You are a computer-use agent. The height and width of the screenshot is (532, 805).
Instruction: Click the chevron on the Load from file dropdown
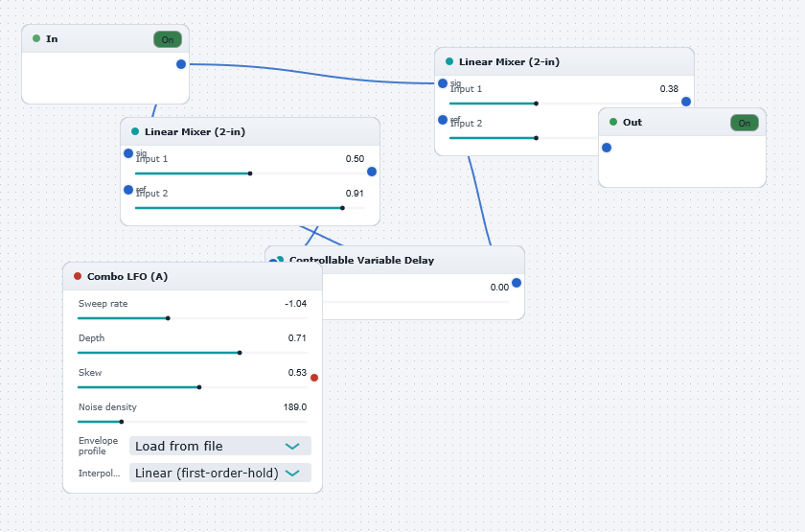point(292,447)
